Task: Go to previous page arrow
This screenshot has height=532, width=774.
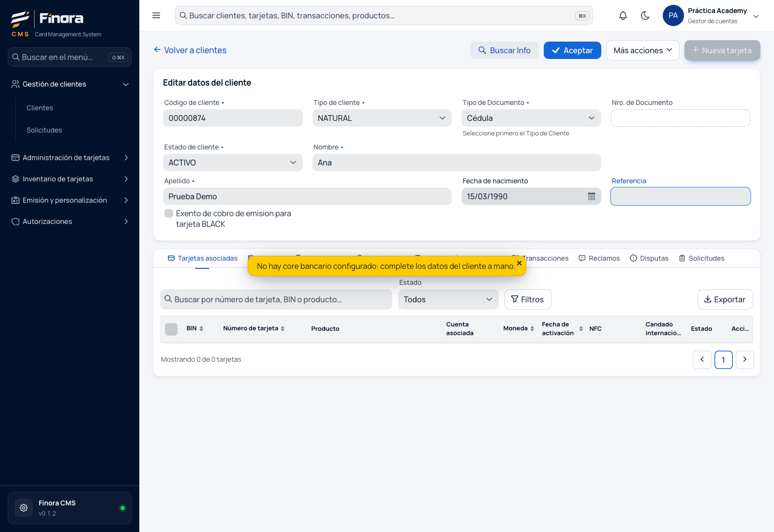Action: 702,359
